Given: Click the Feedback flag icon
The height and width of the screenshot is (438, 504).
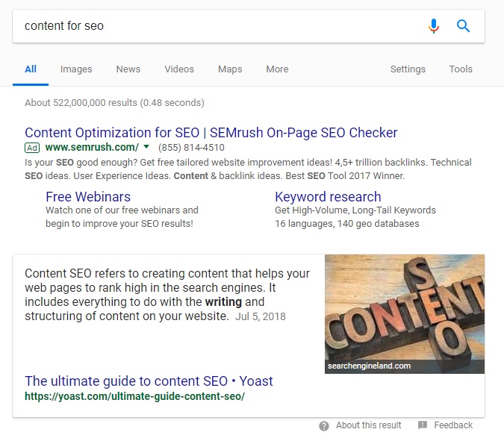Looking at the screenshot, I should (x=423, y=425).
